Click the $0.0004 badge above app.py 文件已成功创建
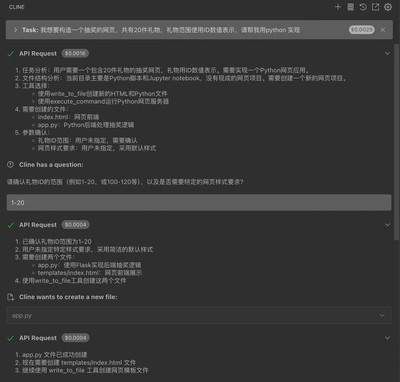The width and height of the screenshot is (400, 382). tap(75, 338)
